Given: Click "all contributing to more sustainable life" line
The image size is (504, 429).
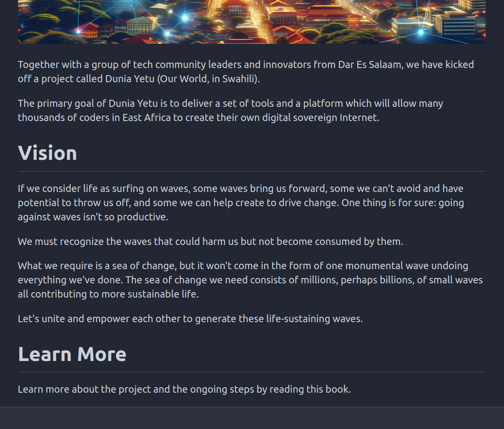Looking at the screenshot, I should (108, 294).
